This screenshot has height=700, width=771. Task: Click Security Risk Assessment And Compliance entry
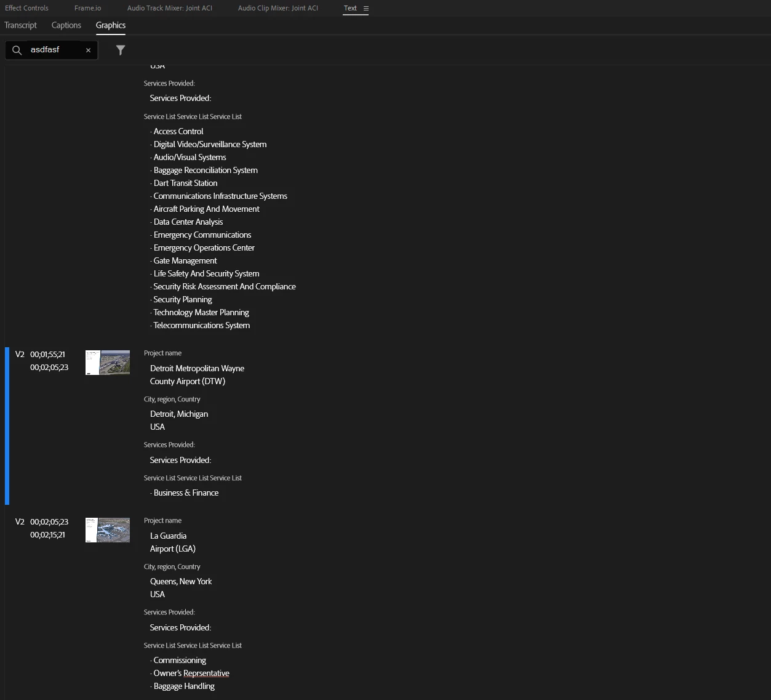pyautogui.click(x=225, y=286)
